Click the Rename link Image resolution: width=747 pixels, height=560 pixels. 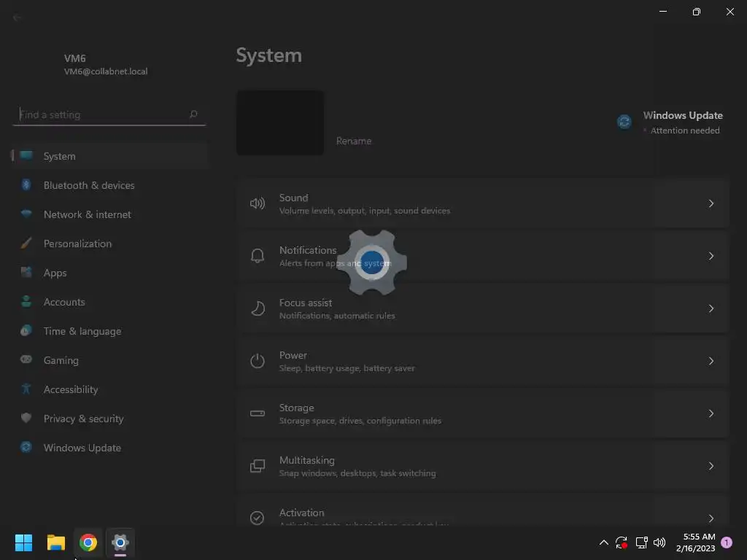(354, 141)
